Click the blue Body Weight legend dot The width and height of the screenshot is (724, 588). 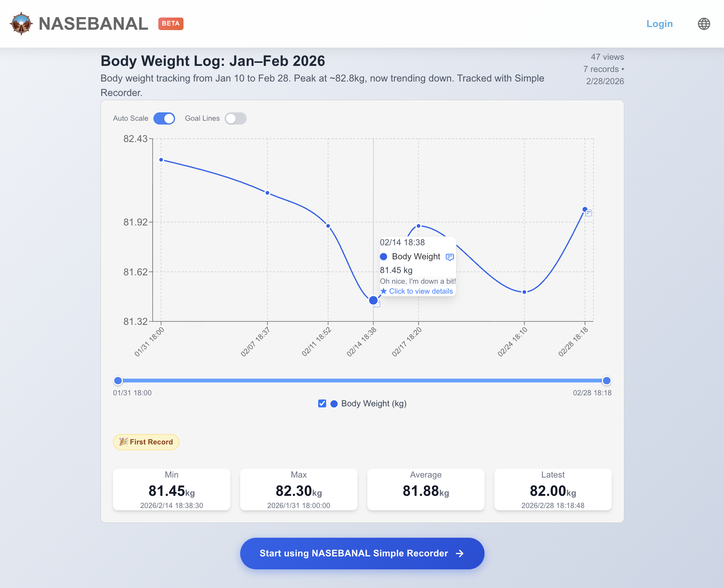coord(334,404)
